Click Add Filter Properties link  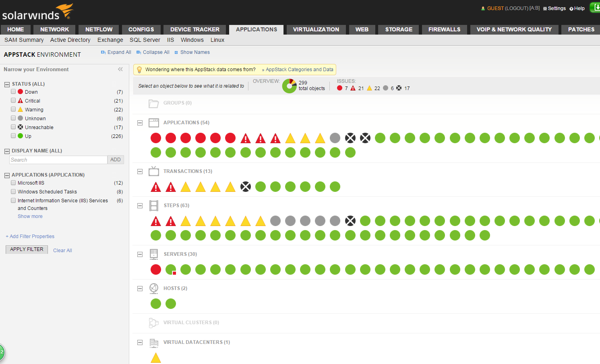[x=30, y=236]
